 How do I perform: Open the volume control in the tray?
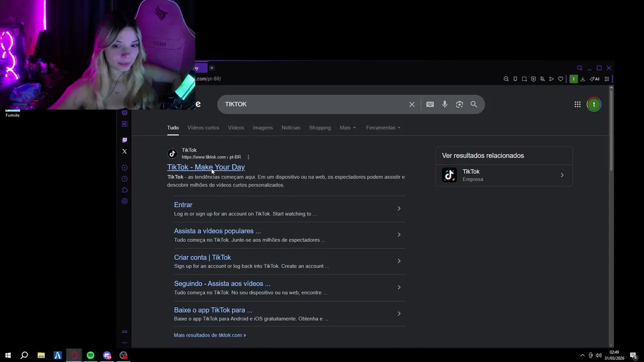coord(598,355)
